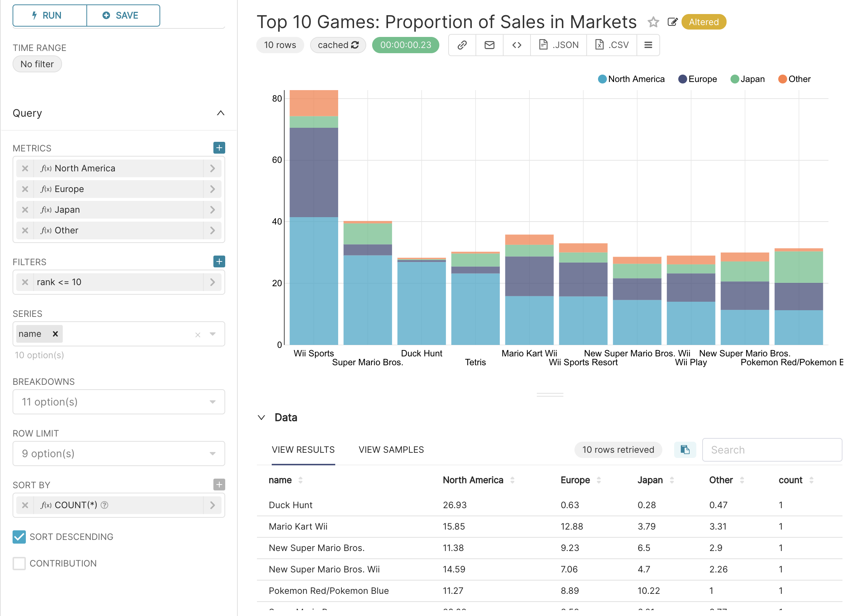Refresh the cached query data
The image size is (858, 616).
(x=355, y=45)
